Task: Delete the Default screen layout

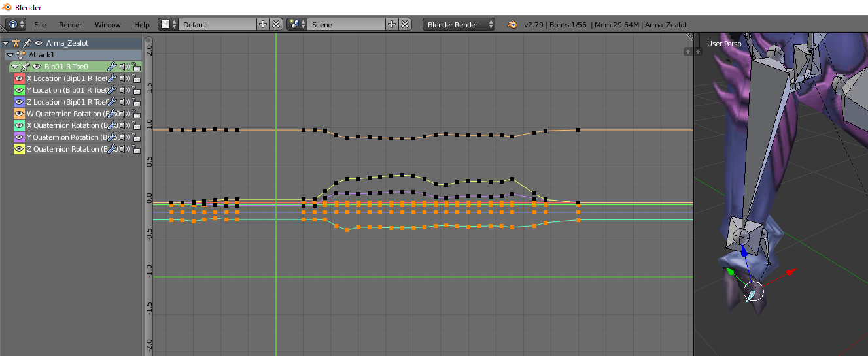Action: [x=276, y=24]
